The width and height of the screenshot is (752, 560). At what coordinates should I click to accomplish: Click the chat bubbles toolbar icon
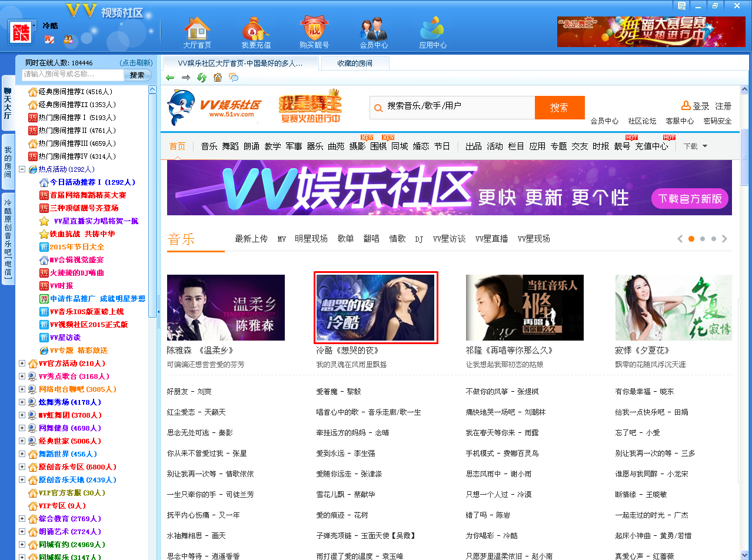click(x=234, y=78)
